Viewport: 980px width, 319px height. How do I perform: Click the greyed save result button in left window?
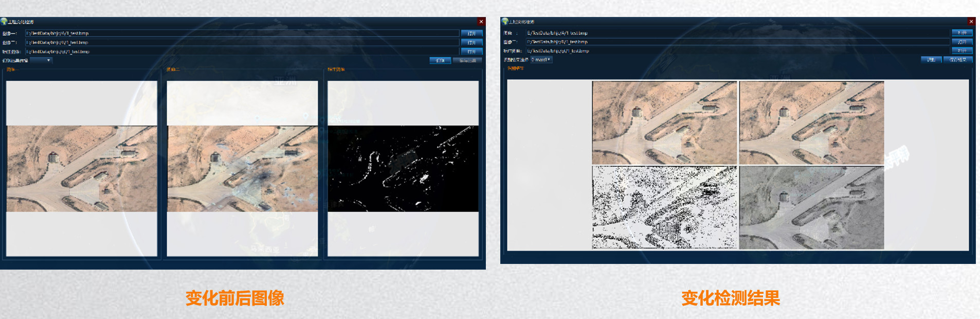pos(467,60)
